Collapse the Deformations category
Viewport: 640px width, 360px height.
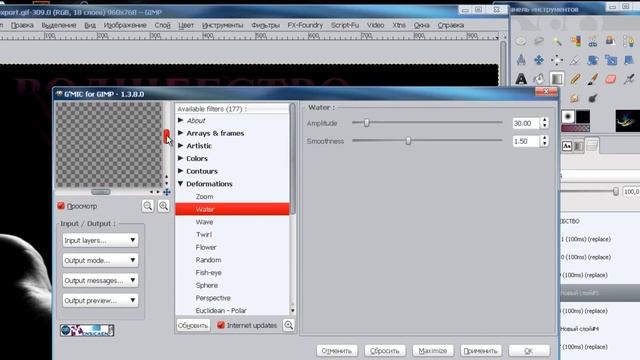pos(180,184)
